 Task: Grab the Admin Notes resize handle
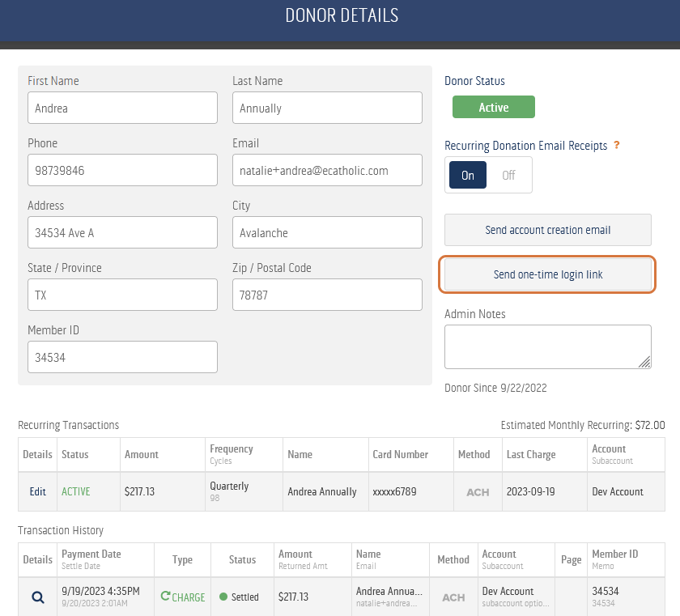pos(645,363)
